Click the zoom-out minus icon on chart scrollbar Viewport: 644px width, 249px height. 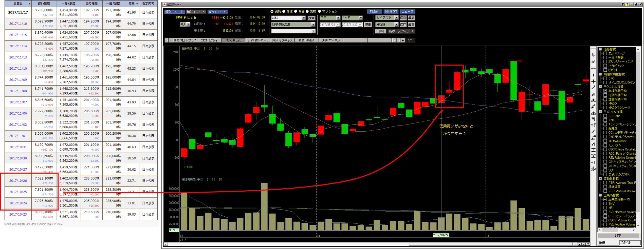[584, 244]
